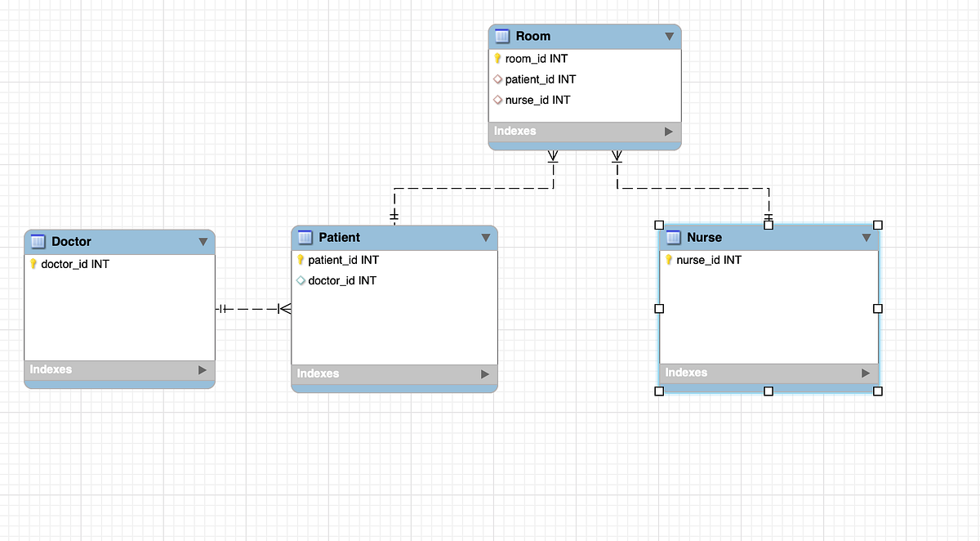The height and width of the screenshot is (541, 980).
Task: Click the red diamond next to nurse_id in Room
Action: tap(497, 100)
